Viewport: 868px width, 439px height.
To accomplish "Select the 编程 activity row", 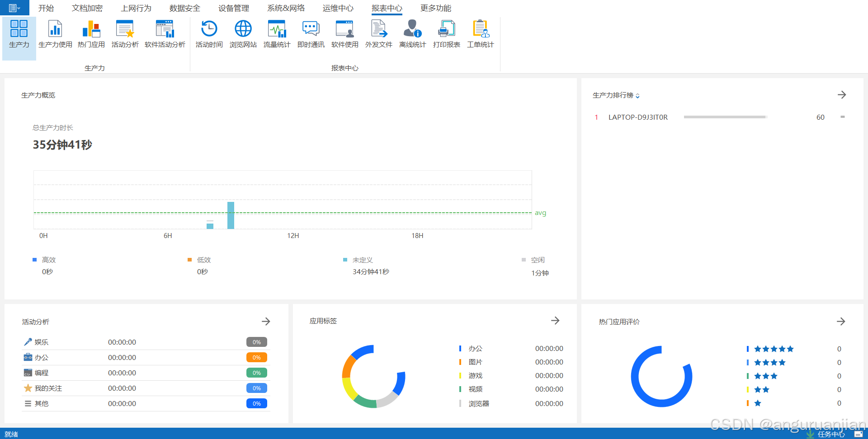I will tap(146, 373).
